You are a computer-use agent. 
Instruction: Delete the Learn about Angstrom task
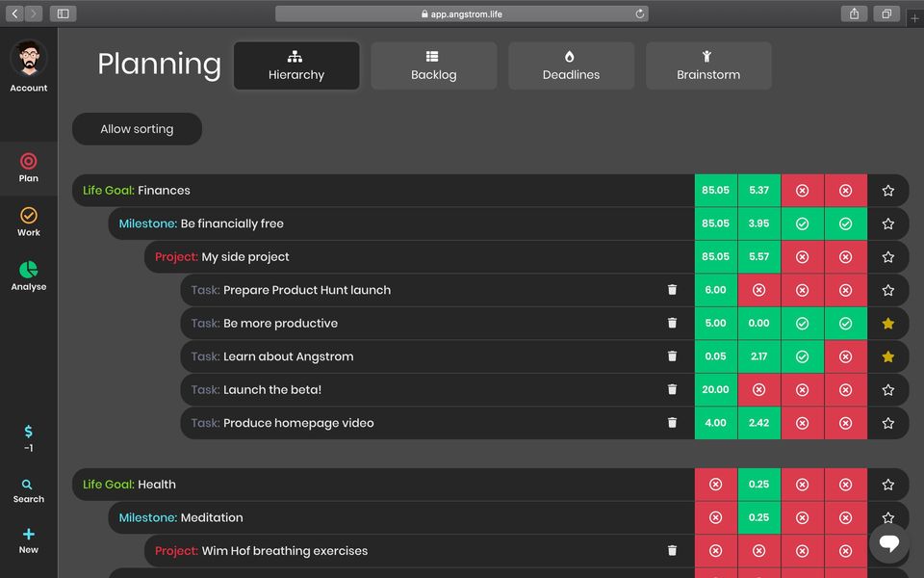(x=672, y=356)
